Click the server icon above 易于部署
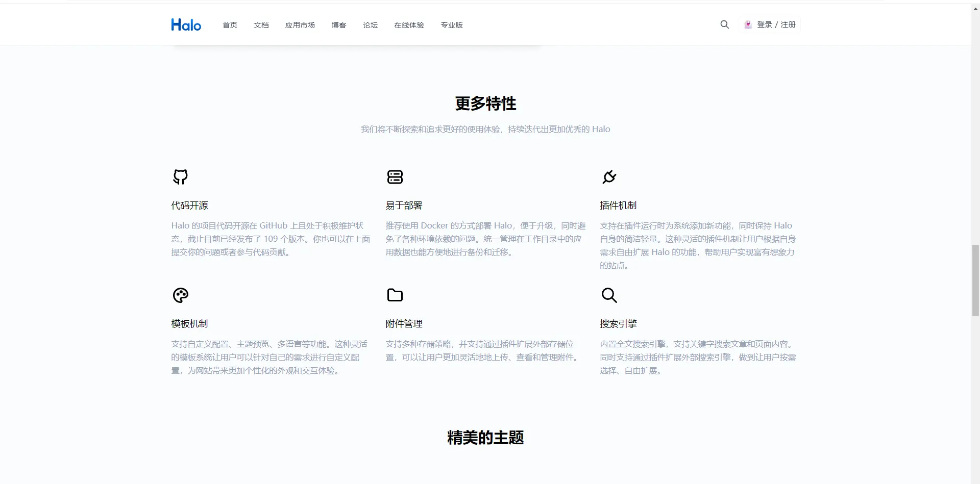 tap(395, 177)
